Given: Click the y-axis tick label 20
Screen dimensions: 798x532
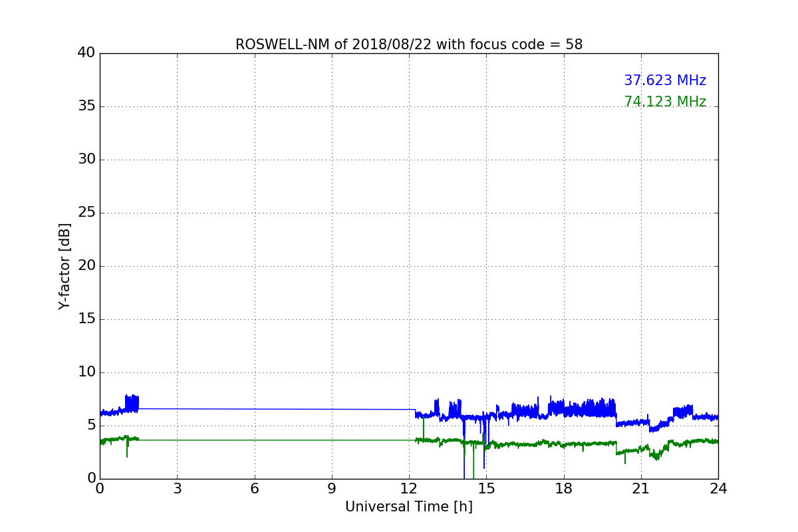Looking at the screenshot, I should (86, 266).
